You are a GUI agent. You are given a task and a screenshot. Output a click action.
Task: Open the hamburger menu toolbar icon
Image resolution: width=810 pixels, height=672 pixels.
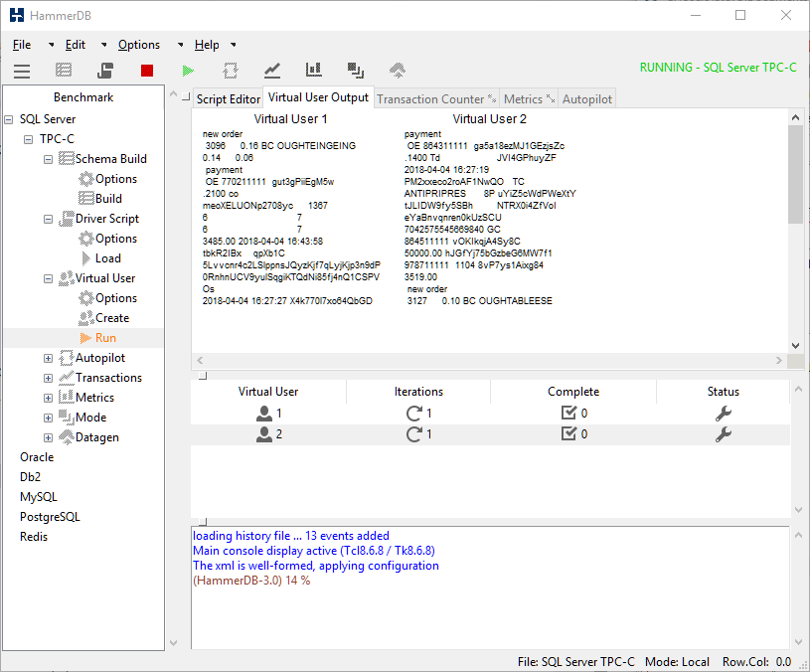point(22,71)
